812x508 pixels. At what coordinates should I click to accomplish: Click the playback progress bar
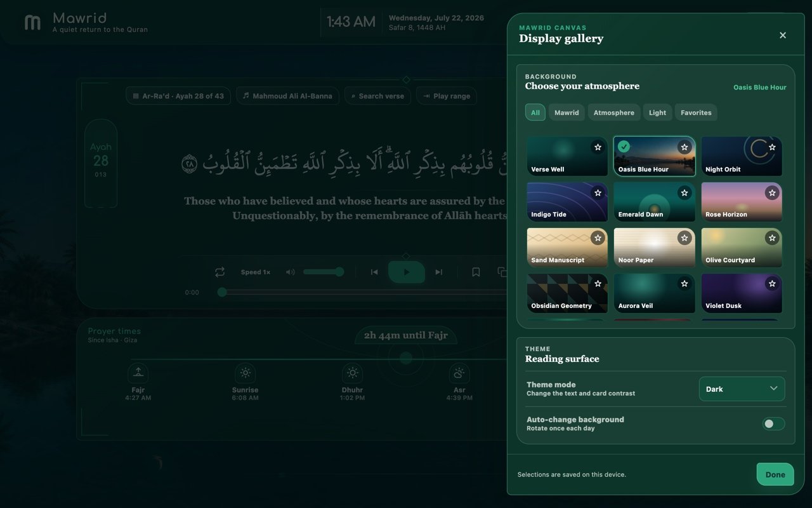[363, 292]
